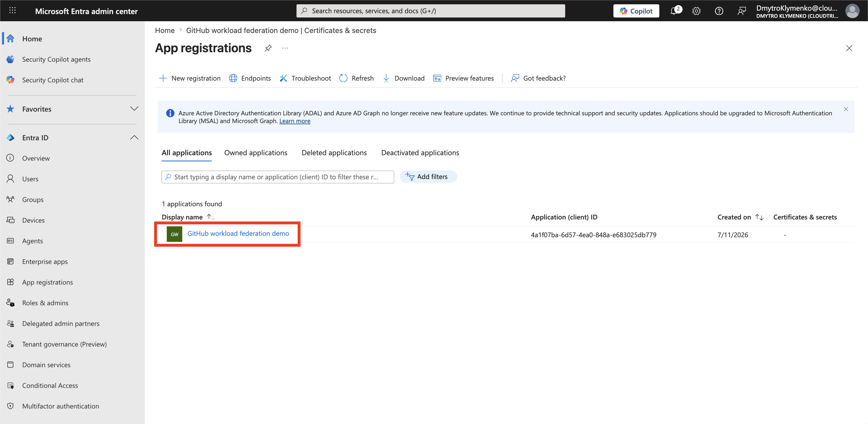
Task: Click Got feedback?
Action: (x=538, y=78)
